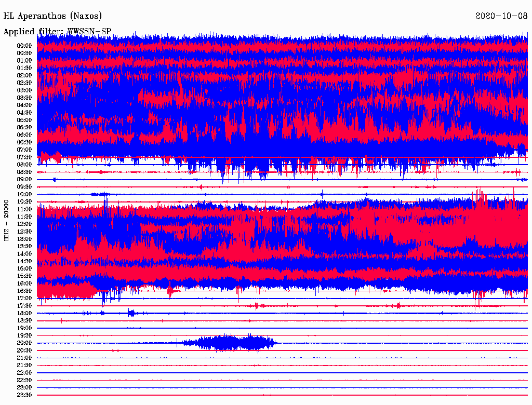
Task: Click the 'Applied filter: WWSSN-SP' label
Action: click(57, 32)
